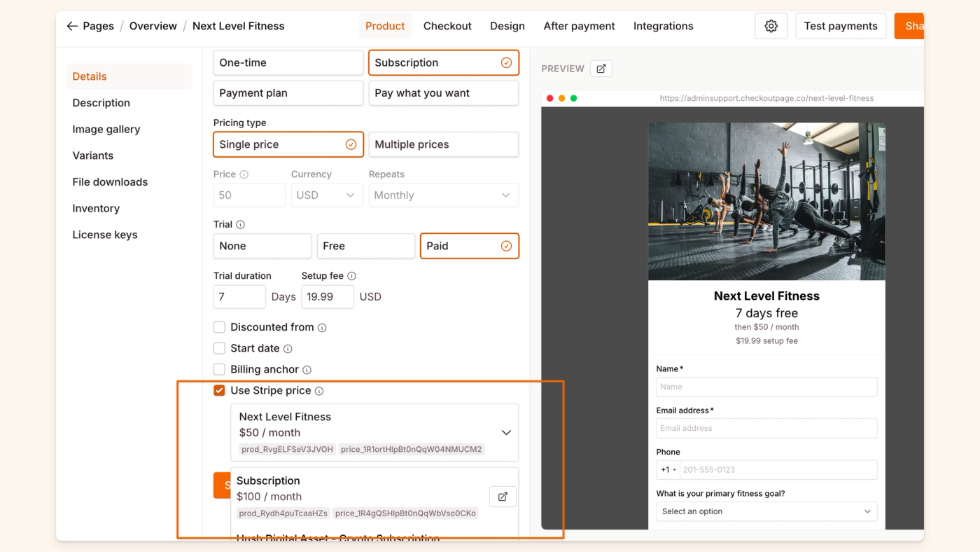The height and width of the screenshot is (552, 980).
Task: Click the "$19.99 setup fee" preview text
Action: (x=766, y=341)
